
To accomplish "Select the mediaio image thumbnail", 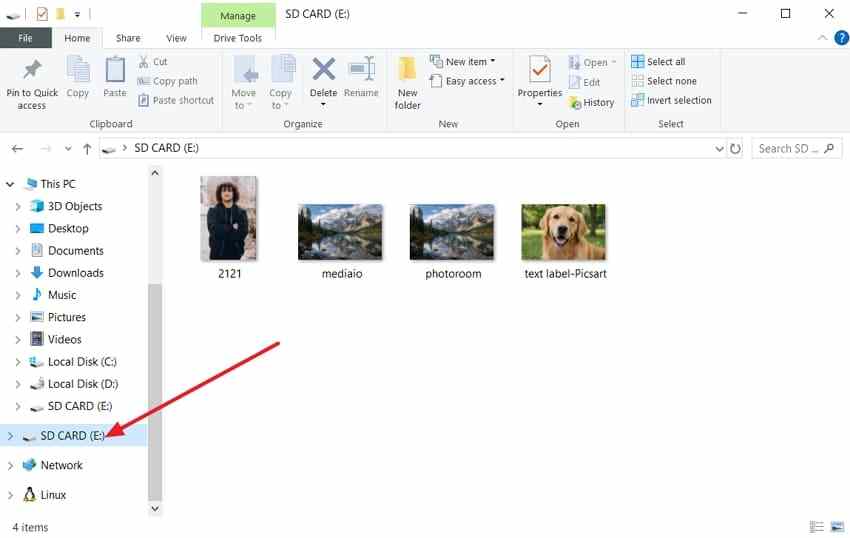I will coord(340,232).
